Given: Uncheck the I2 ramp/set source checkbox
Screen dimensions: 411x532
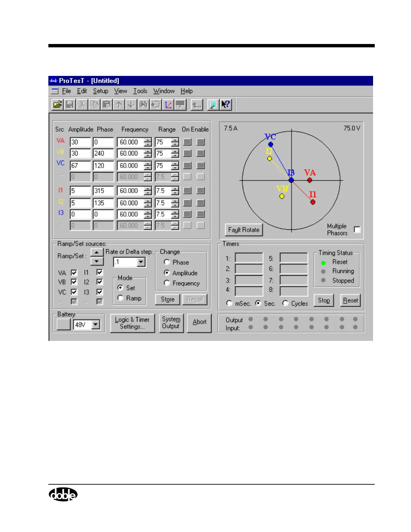Looking at the screenshot, I should pyautogui.click(x=100, y=282).
